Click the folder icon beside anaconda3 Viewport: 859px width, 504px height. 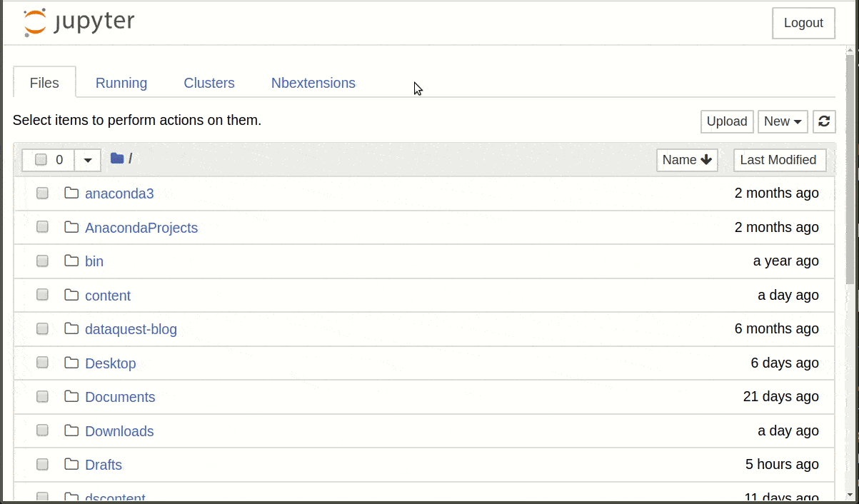71,193
